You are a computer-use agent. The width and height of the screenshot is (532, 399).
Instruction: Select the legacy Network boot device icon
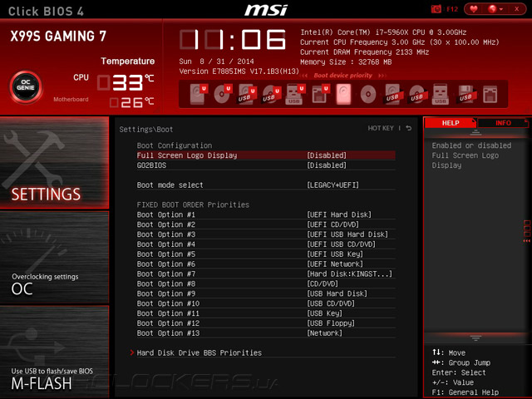coord(490,94)
